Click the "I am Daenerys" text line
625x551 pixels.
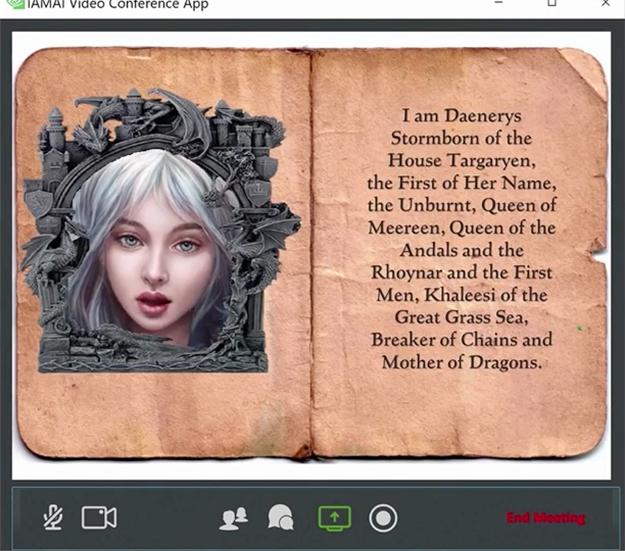461,116
